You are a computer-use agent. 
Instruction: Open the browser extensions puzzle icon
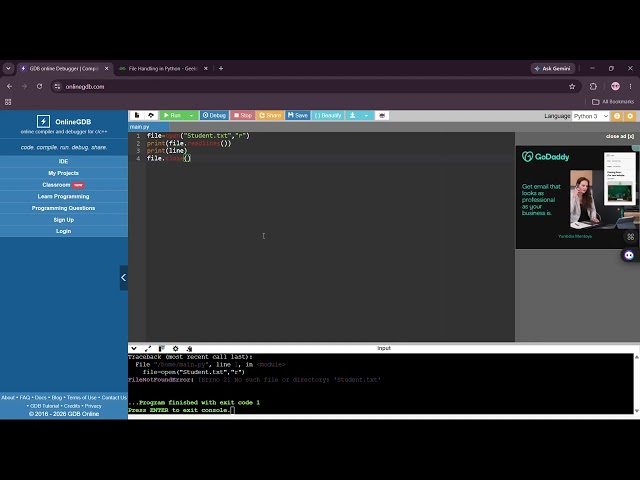tap(593, 87)
